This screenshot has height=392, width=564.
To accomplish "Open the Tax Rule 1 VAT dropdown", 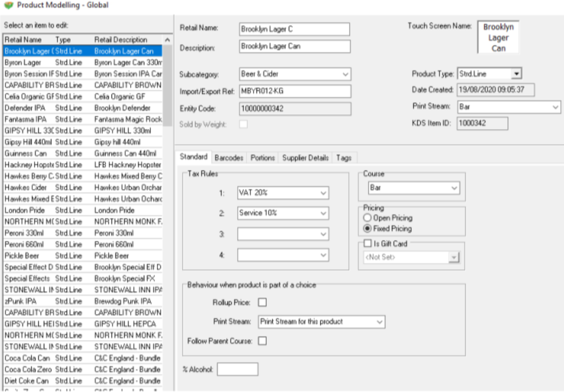I will click(324, 193).
